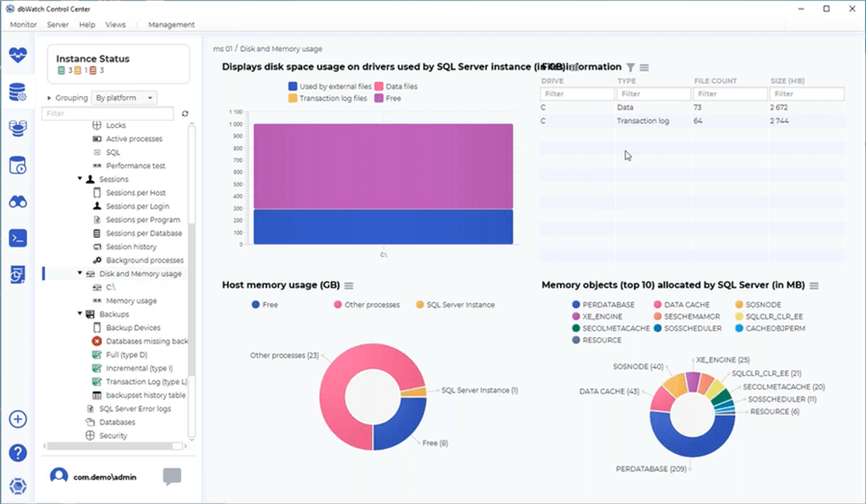Click the backupset history table icon

pyautogui.click(x=96, y=395)
